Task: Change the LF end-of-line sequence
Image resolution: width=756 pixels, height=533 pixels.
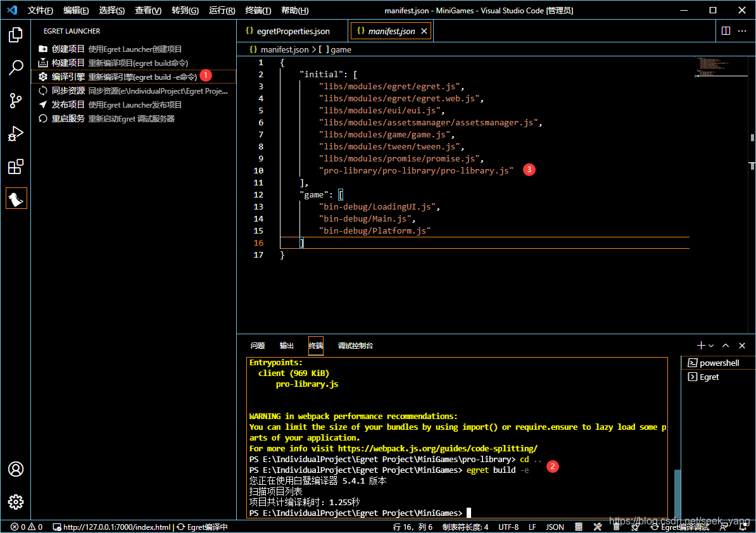Action: tap(532, 527)
